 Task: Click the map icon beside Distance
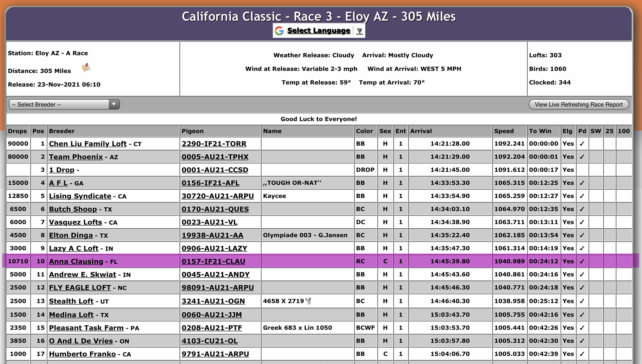pos(86,68)
